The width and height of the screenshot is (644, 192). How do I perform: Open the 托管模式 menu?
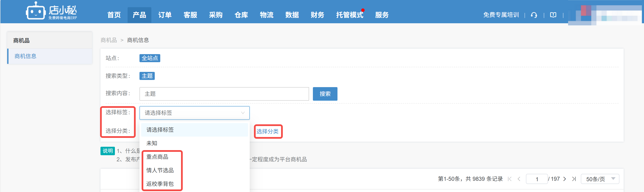pos(350,15)
